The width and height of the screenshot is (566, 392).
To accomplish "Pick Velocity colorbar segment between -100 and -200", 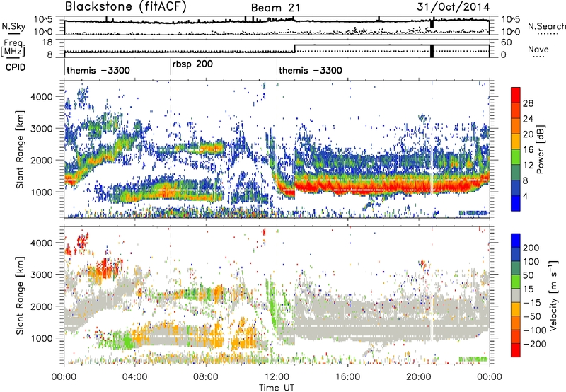I will [x=516, y=336].
